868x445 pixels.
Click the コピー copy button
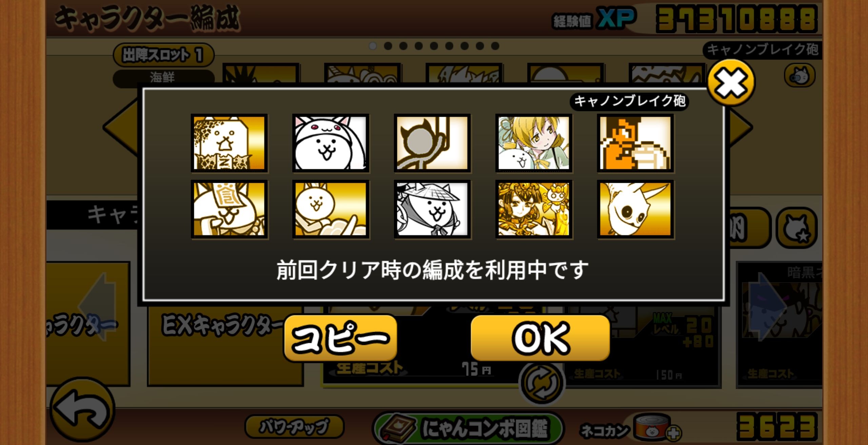[x=340, y=338]
